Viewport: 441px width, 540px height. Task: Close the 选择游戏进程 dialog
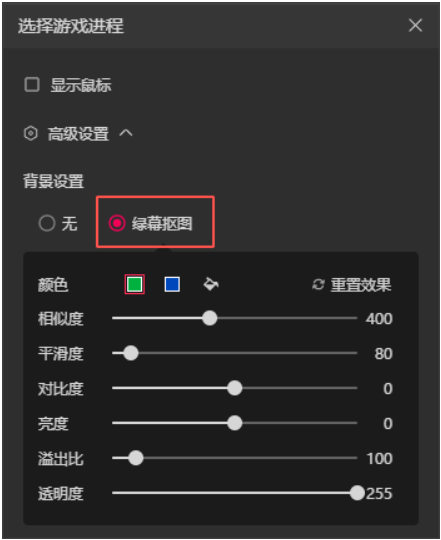coord(415,25)
